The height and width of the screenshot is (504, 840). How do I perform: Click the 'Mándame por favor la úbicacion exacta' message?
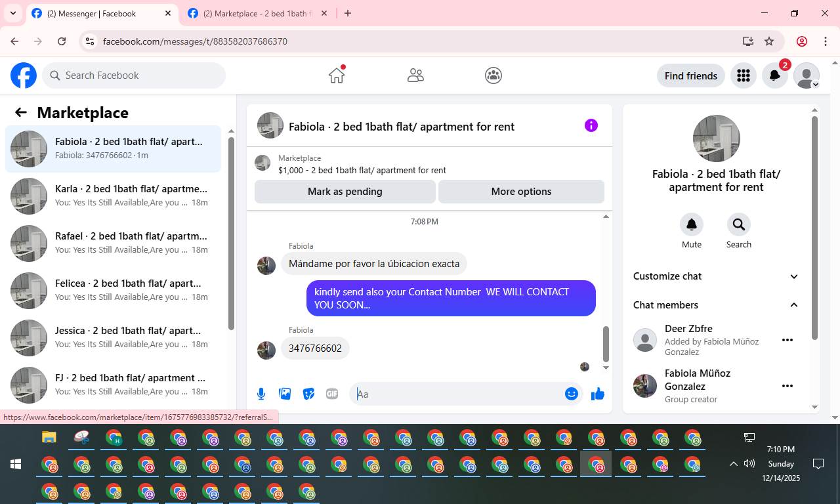tap(374, 264)
